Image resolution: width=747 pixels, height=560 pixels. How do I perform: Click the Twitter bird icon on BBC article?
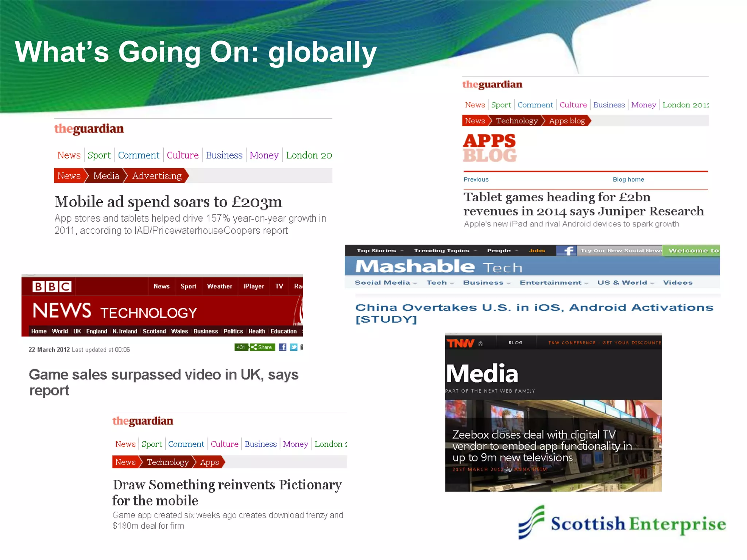pos(294,347)
